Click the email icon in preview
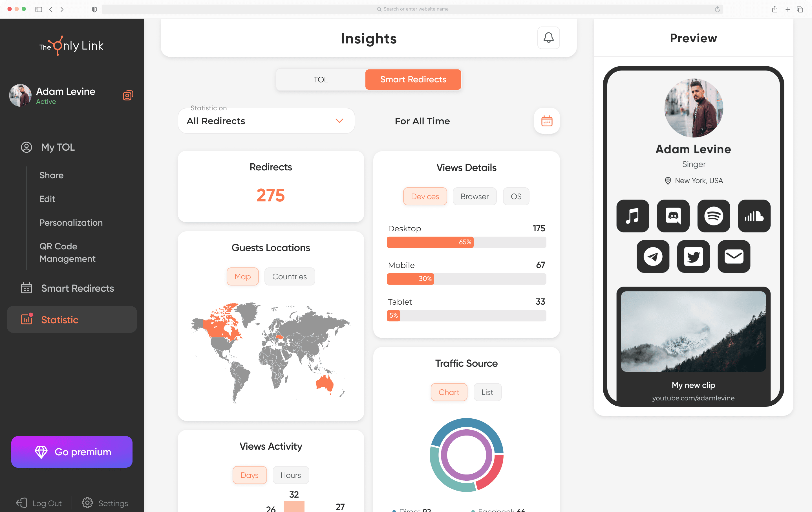812x512 pixels. [x=734, y=256]
